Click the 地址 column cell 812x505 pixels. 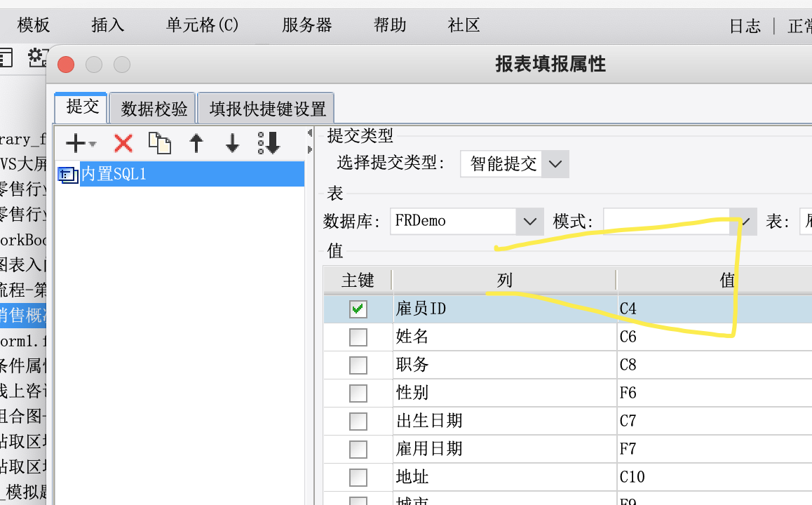tap(505, 477)
